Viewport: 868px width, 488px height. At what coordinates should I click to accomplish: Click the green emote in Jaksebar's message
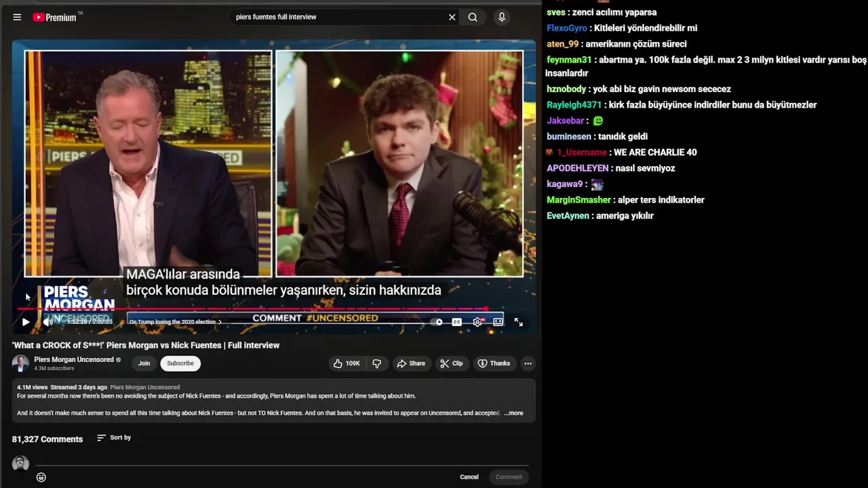[x=598, y=121]
